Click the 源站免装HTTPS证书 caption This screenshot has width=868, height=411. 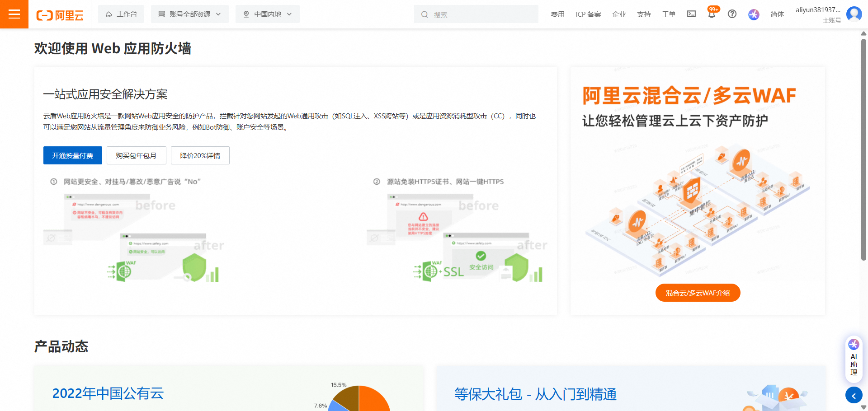(445, 182)
